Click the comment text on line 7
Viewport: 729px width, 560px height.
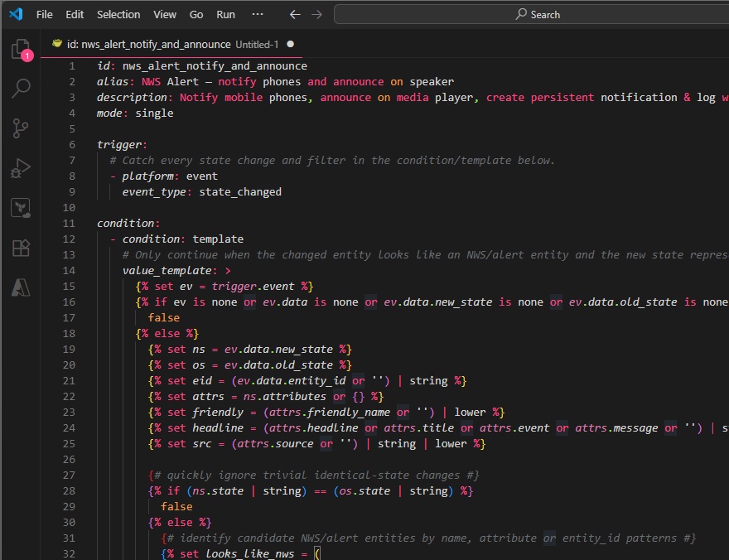pos(332,161)
